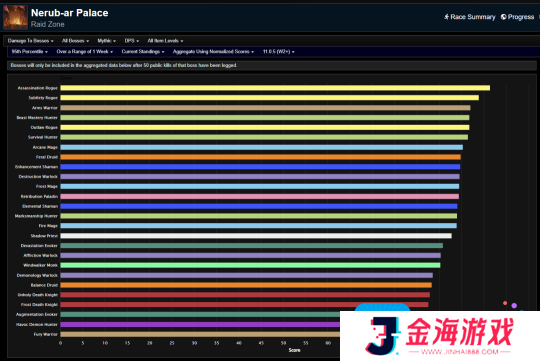
Task: Select the Enhancement Shaman blue bar
Action: click(260, 167)
